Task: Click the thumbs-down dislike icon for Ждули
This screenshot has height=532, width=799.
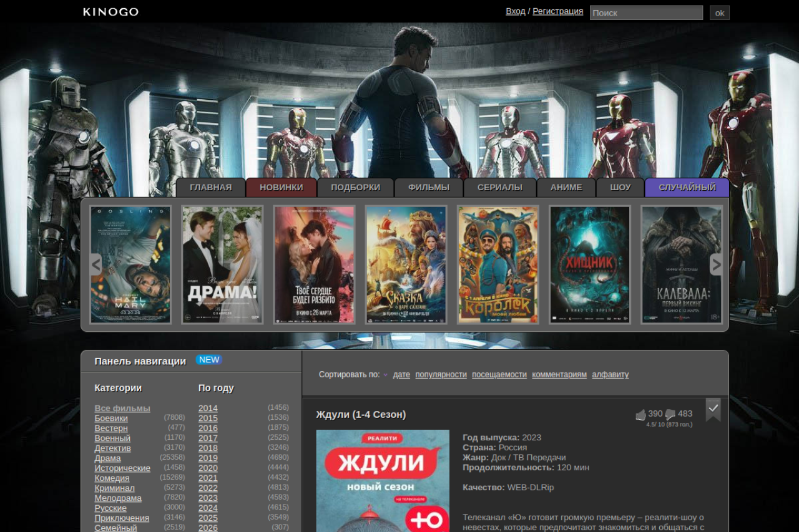Action: point(670,415)
